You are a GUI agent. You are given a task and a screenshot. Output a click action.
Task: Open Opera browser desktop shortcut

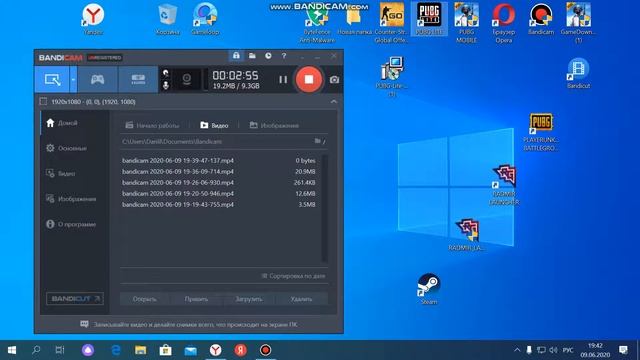[504, 23]
